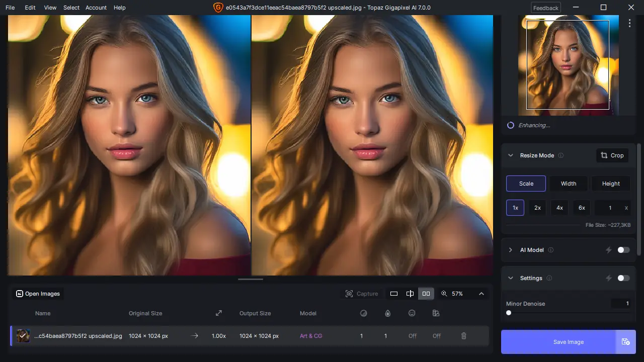The image size is (644, 362).
Task: Click the Crop button
Action: [x=612, y=155]
